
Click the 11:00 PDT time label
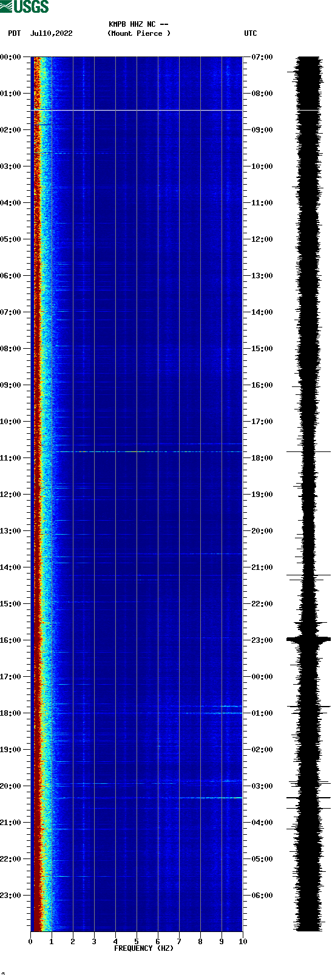pyautogui.click(x=11, y=458)
